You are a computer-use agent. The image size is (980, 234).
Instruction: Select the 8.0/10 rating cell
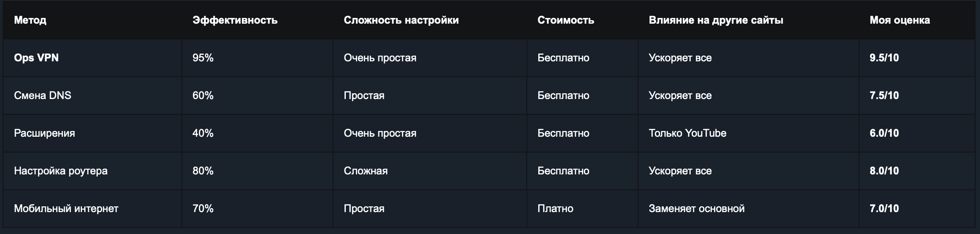(884, 171)
